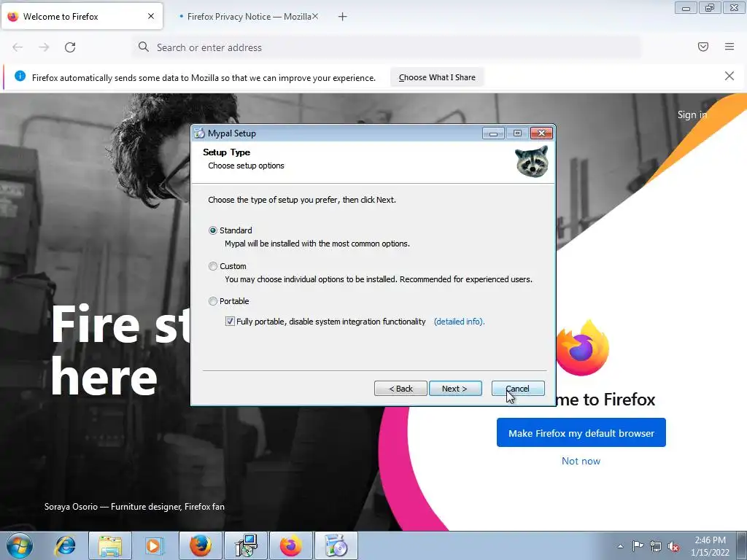Close the Mypal Setup window
747x560 pixels.
tap(542, 133)
